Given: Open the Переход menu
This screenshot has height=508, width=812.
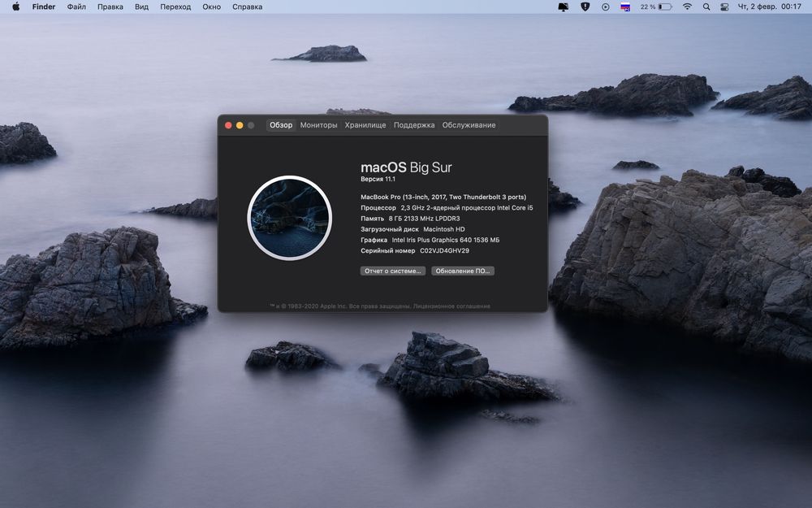Looking at the screenshot, I should click(175, 7).
